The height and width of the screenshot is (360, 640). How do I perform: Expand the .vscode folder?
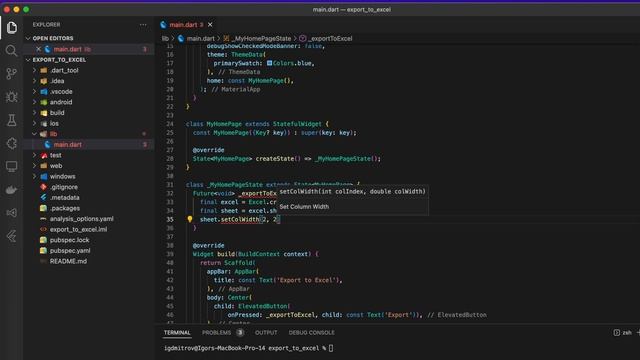34,91
